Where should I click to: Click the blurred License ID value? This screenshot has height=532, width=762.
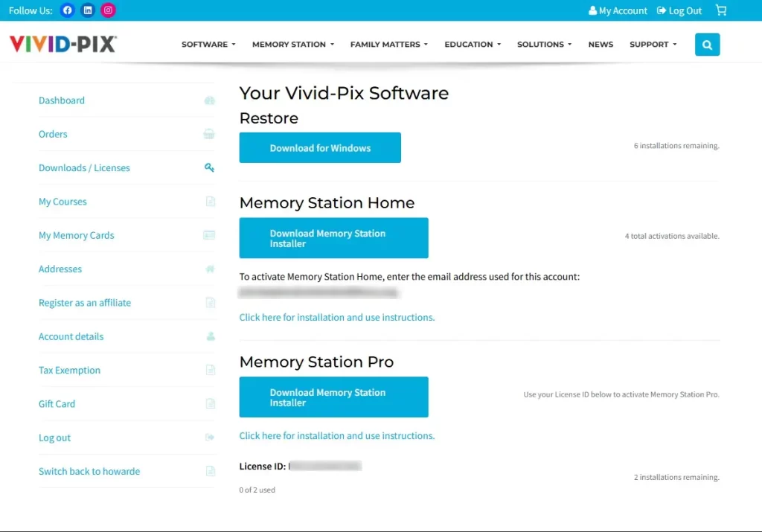pyautogui.click(x=325, y=466)
